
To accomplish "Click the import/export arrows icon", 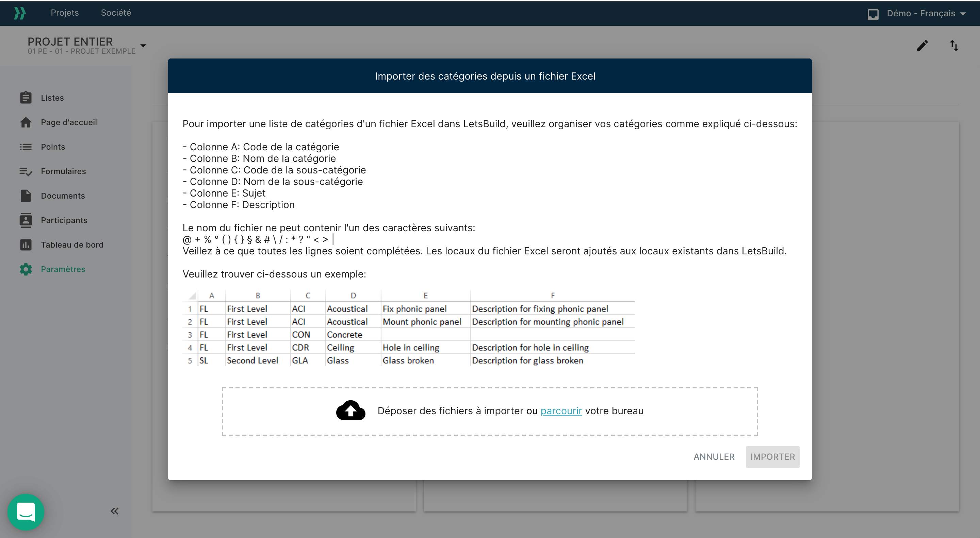I will coord(954,46).
